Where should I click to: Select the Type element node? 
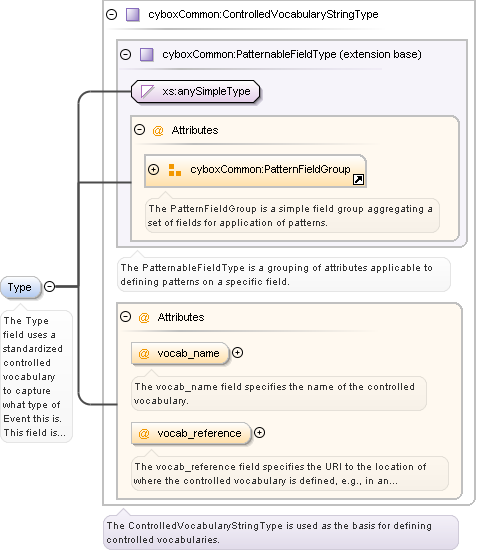pos(20,287)
